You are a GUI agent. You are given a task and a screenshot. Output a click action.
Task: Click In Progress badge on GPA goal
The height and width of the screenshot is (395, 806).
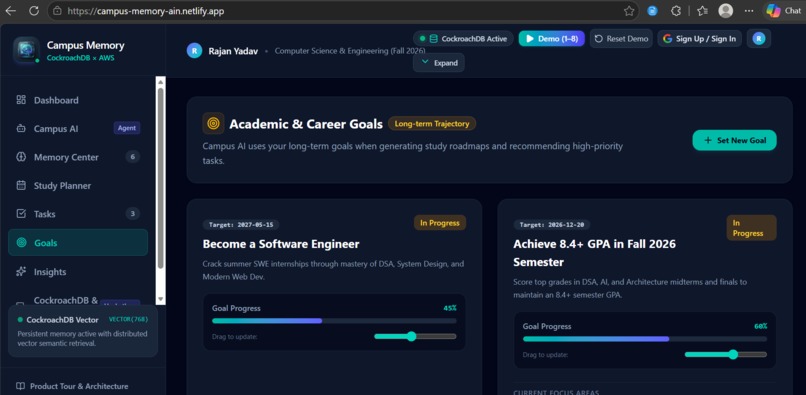752,228
